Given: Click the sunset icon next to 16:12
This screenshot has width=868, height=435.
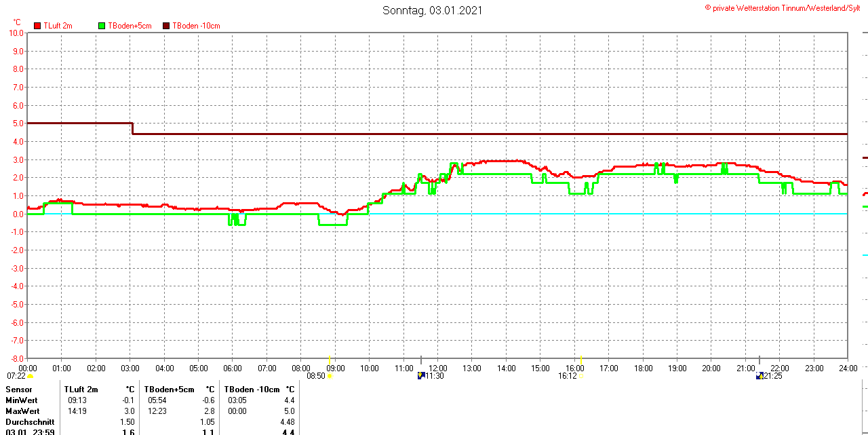Looking at the screenshot, I should point(580,376).
